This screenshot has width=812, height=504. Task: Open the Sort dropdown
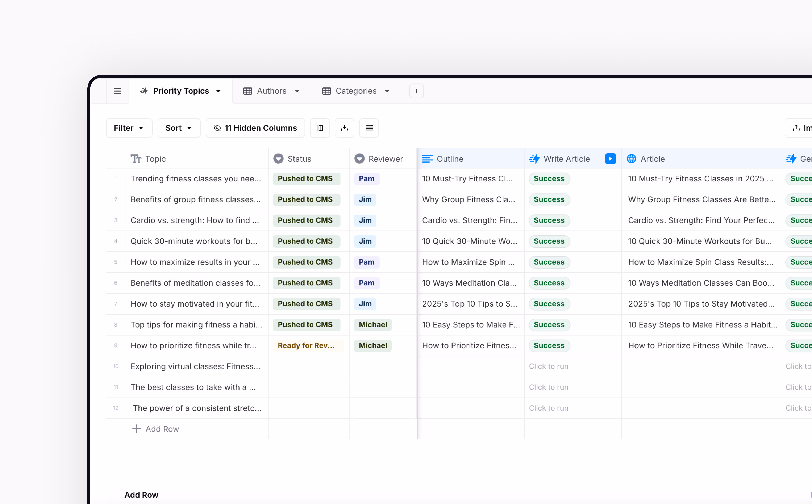tap(179, 128)
